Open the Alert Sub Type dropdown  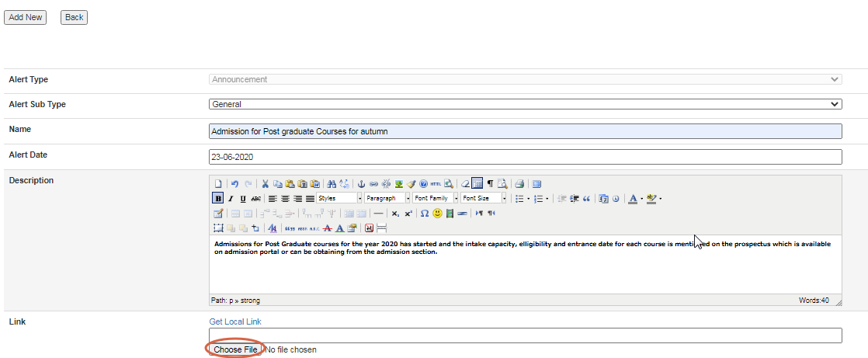[526, 104]
